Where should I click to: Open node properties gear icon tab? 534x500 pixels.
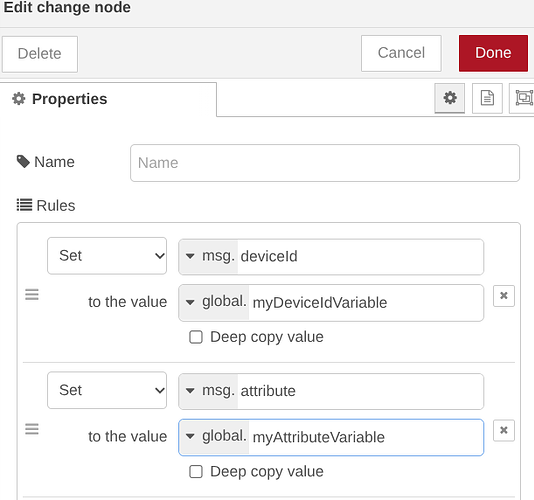[x=450, y=98]
